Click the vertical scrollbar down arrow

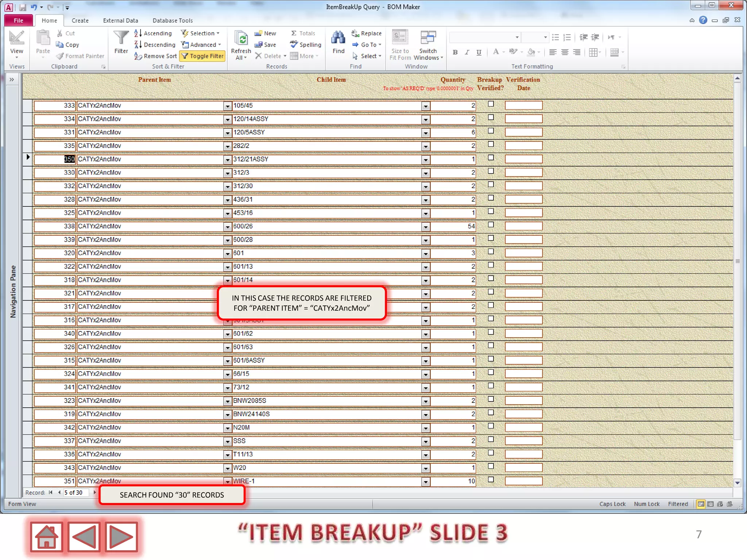point(738,483)
